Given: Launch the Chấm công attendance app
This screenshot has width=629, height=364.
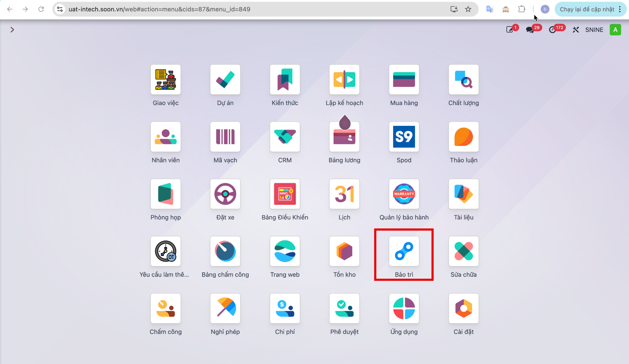Looking at the screenshot, I should [x=166, y=308].
